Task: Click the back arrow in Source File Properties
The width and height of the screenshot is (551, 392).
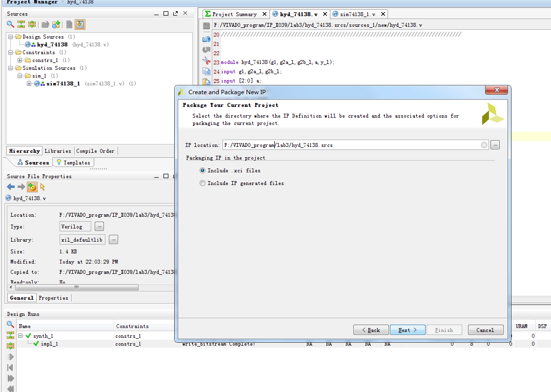Action: tap(11, 186)
